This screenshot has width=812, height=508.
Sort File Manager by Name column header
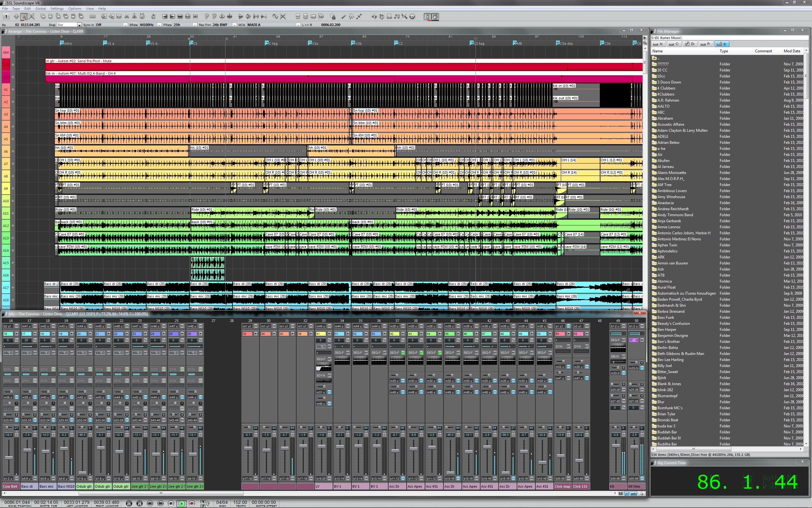[684, 51]
